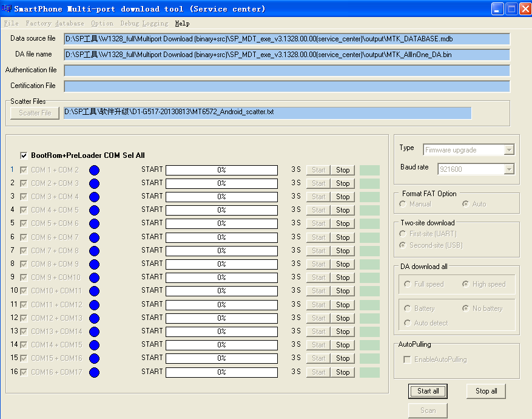Click the blue status circle for COM 9 + COM10
Viewport: 532px width, 419px height.
(x=94, y=278)
